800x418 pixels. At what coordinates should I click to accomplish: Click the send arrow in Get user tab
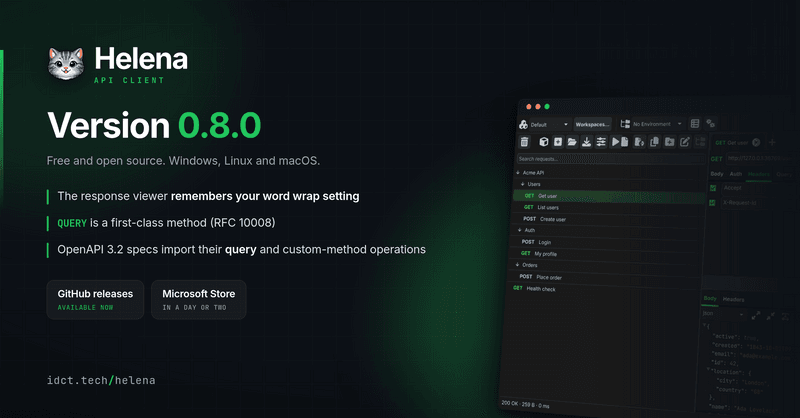(x=756, y=143)
